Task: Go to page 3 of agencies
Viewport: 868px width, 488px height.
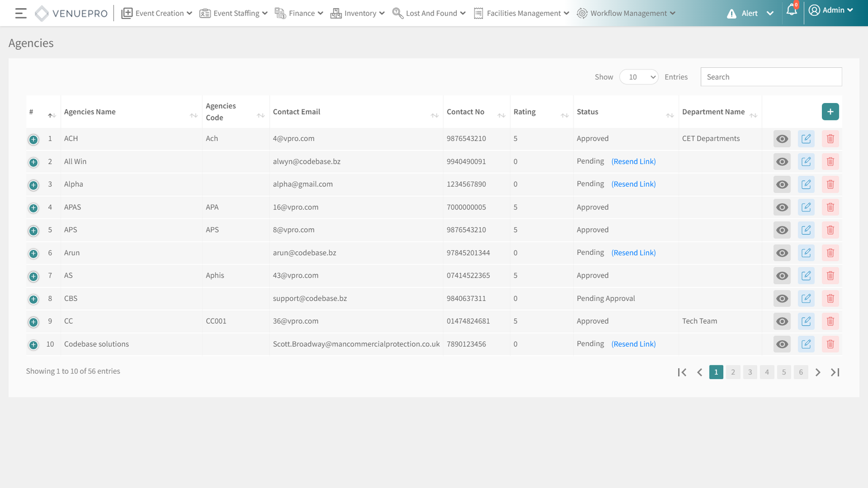Action: [750, 372]
